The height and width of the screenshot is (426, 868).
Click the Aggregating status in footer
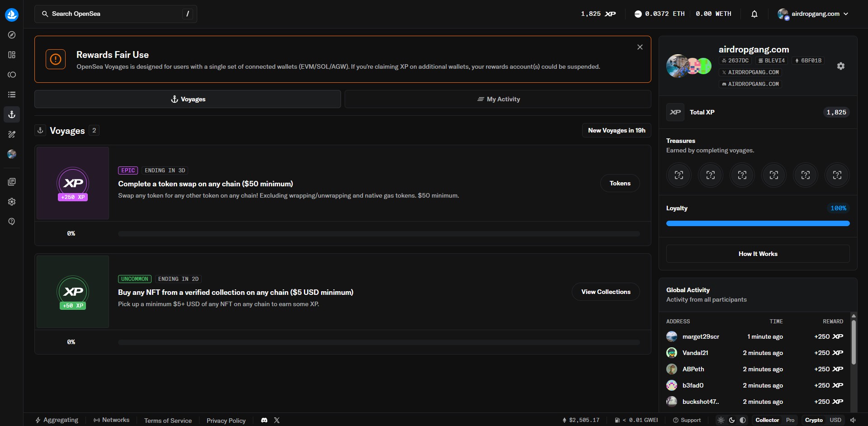coord(57,420)
